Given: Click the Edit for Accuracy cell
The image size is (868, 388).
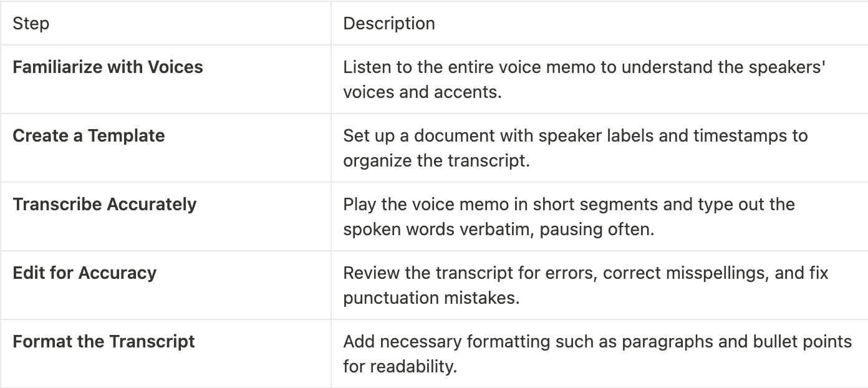Looking at the screenshot, I should click(165, 285).
